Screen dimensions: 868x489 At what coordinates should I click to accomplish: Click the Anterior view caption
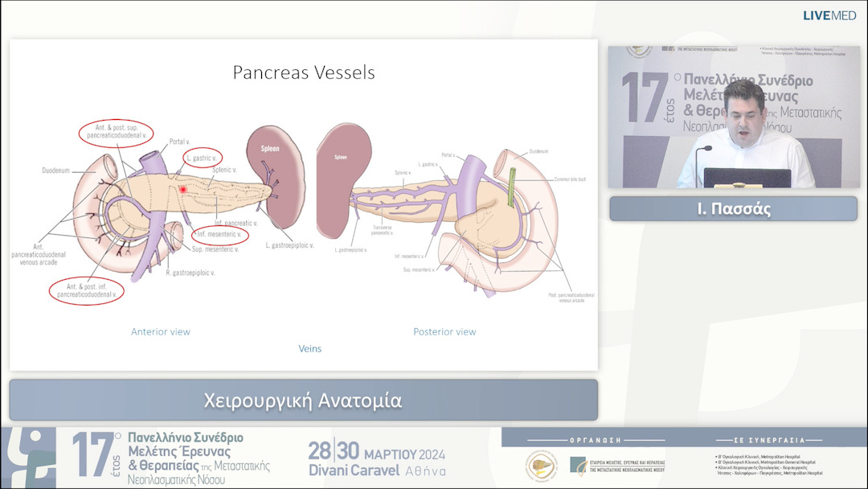click(x=161, y=331)
